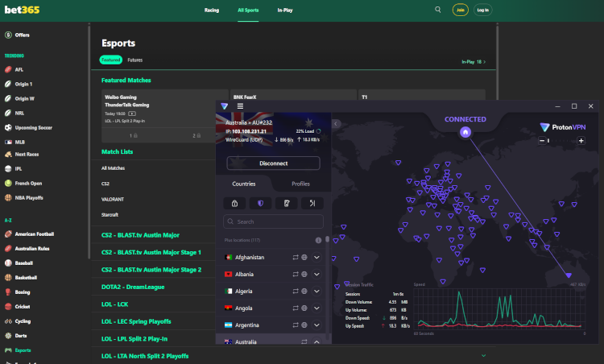Click the bet365 logo
604x364 pixels.
22,10
